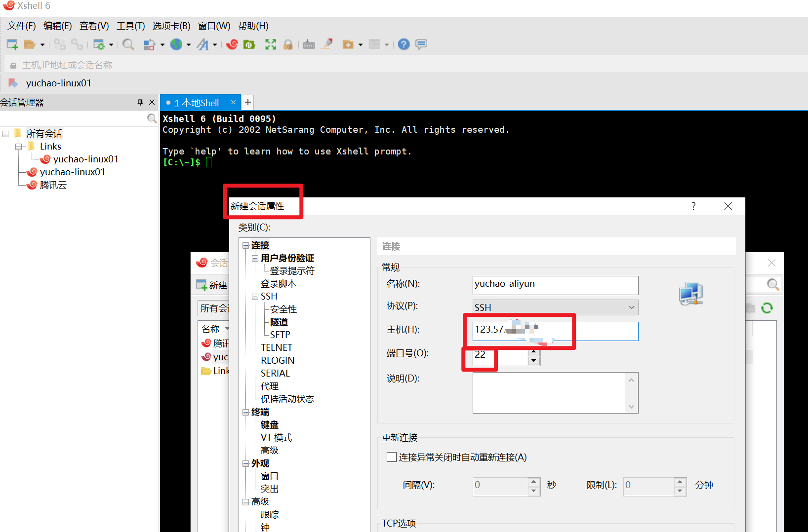Click the session name input field
The width and height of the screenshot is (808, 532).
555,285
